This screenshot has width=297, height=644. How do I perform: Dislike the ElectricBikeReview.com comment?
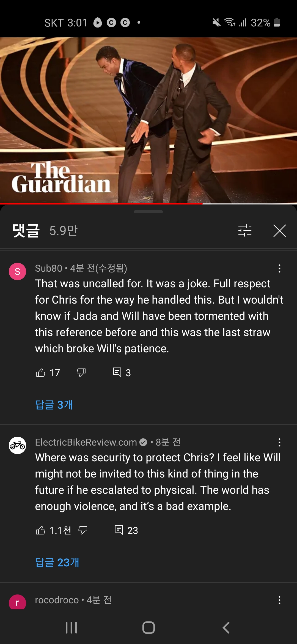[83, 530]
